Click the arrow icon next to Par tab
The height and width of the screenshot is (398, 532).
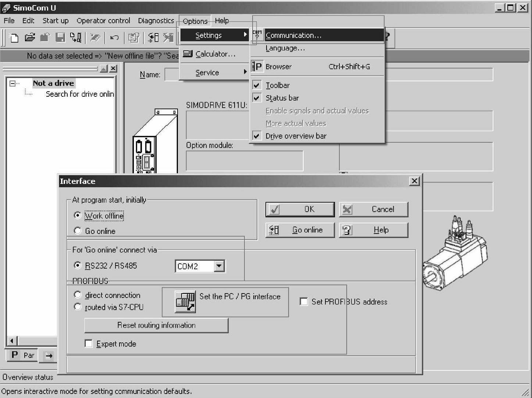49,356
